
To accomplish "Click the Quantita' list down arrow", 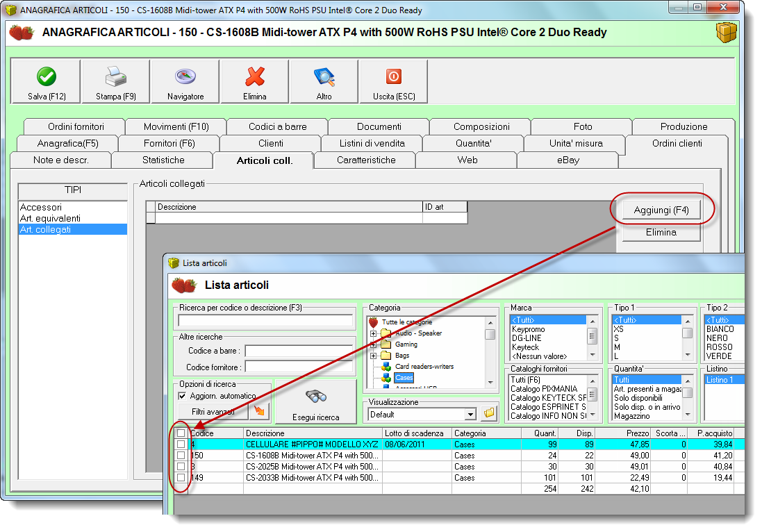I will [688, 415].
